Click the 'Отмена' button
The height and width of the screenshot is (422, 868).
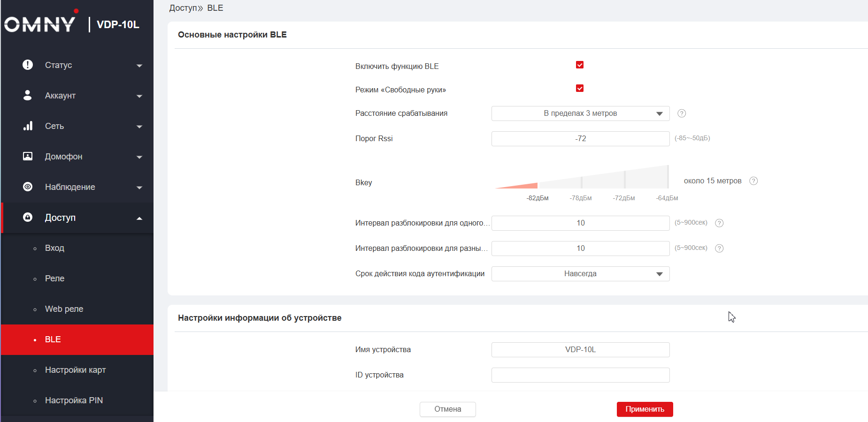pos(447,409)
